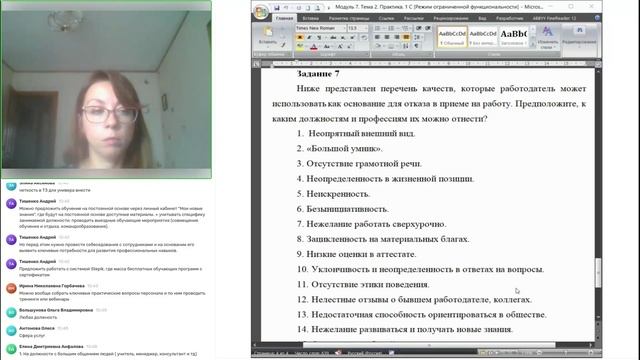
Task: Switch to the Главная ribbon tab
Action: click(284, 18)
